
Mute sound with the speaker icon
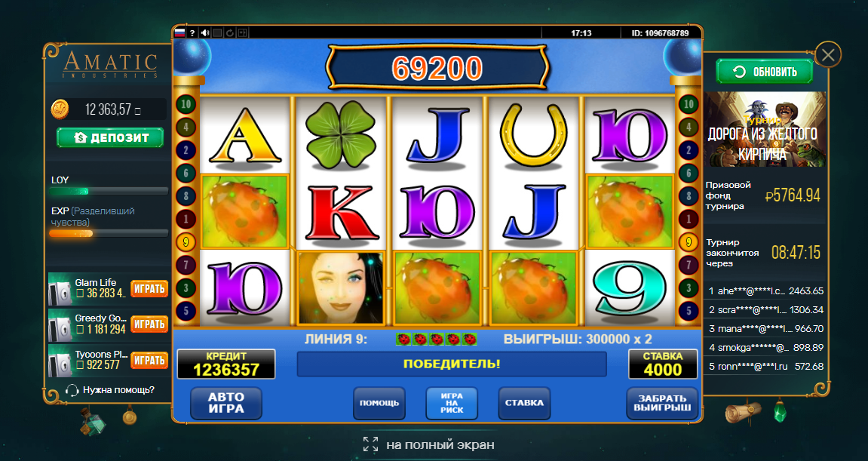205,32
